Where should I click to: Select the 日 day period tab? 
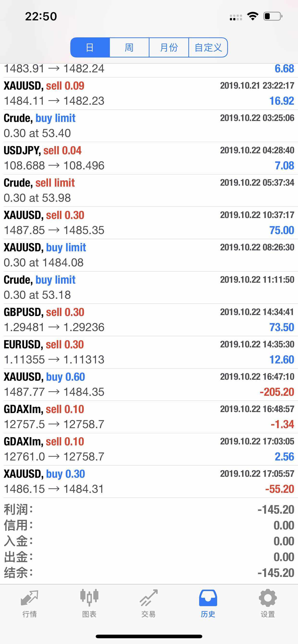point(90,47)
